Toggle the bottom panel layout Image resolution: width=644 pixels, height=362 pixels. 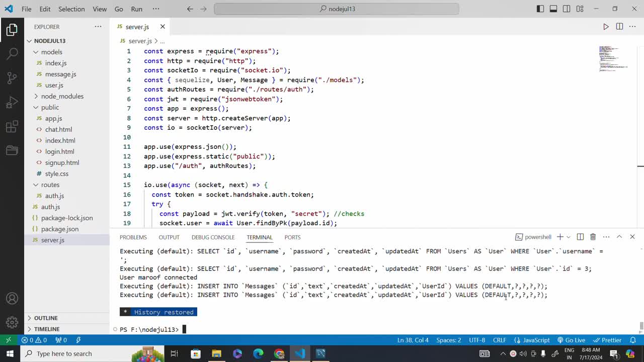(553, 9)
